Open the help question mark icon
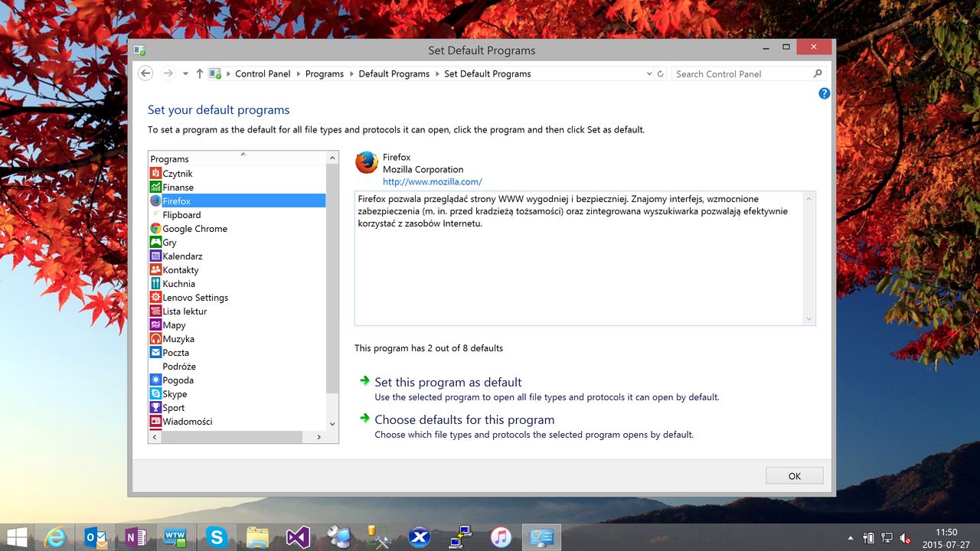 click(x=824, y=93)
